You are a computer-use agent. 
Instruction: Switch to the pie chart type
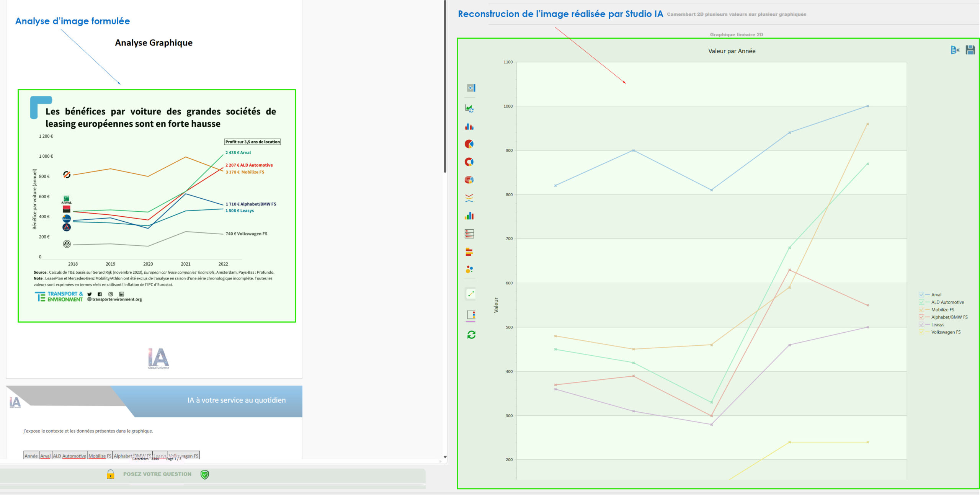pos(469,144)
